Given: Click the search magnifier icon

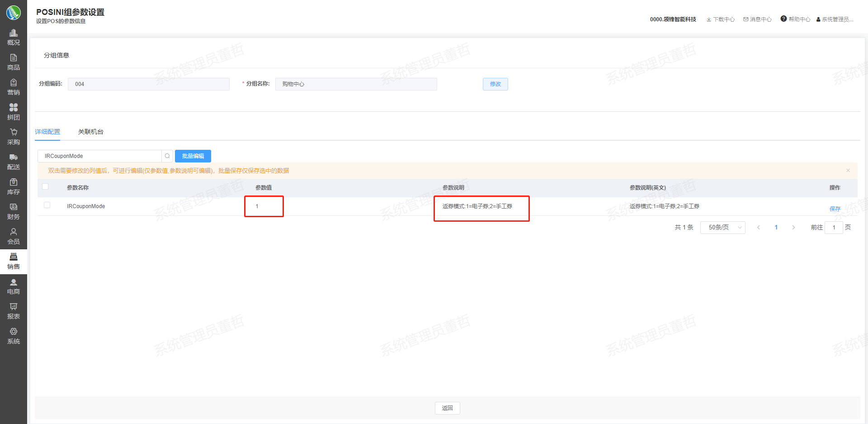Looking at the screenshot, I should [167, 156].
